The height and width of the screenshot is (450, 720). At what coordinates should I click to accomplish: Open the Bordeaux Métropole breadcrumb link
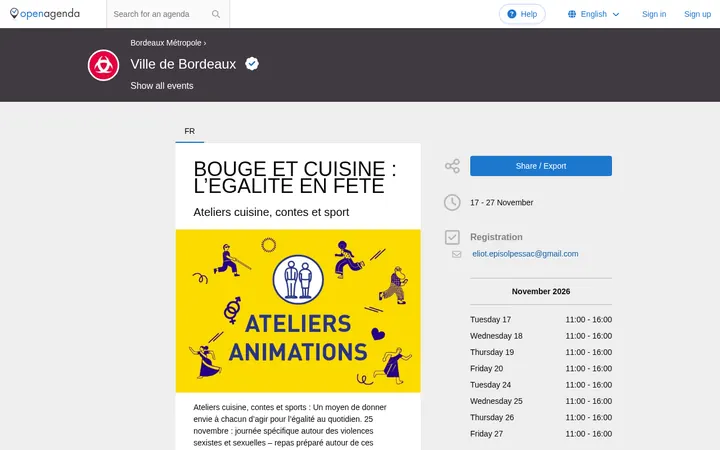click(166, 43)
